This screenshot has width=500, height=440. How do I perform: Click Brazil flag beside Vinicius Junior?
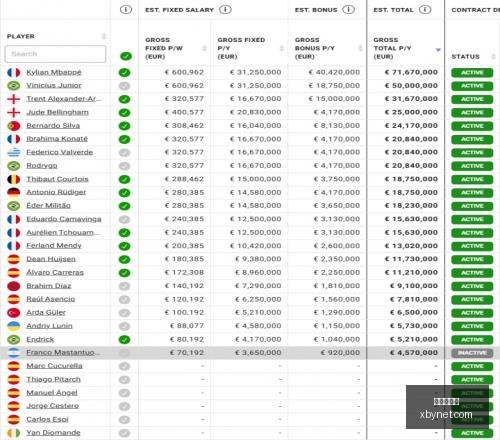coord(14,86)
